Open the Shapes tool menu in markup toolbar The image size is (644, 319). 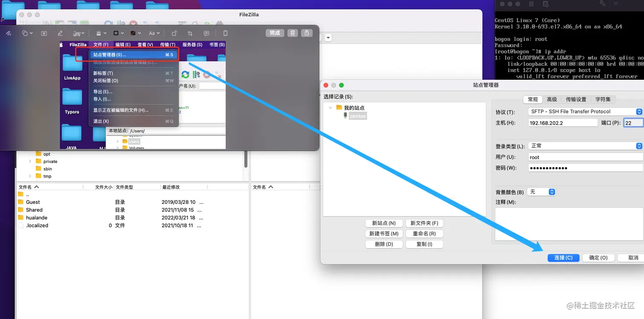(27, 33)
